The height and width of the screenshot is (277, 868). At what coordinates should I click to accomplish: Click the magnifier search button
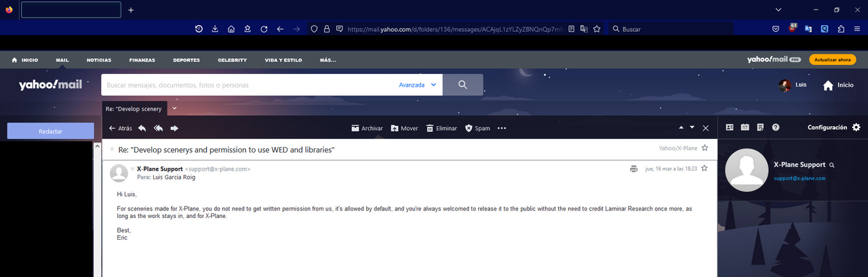pos(463,85)
